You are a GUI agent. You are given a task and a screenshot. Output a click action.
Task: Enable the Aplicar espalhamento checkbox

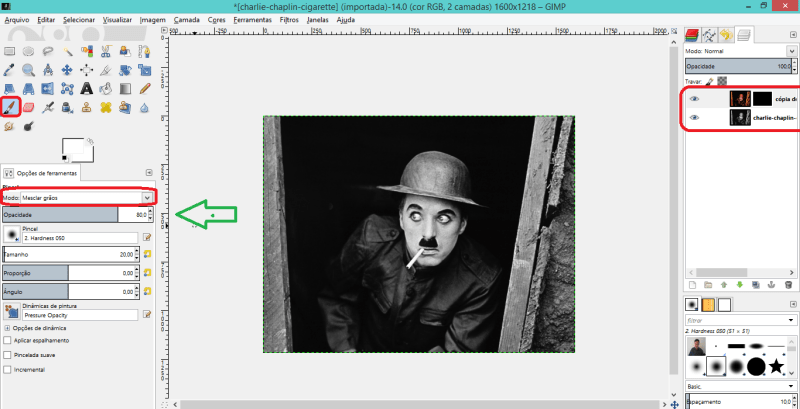[8, 341]
